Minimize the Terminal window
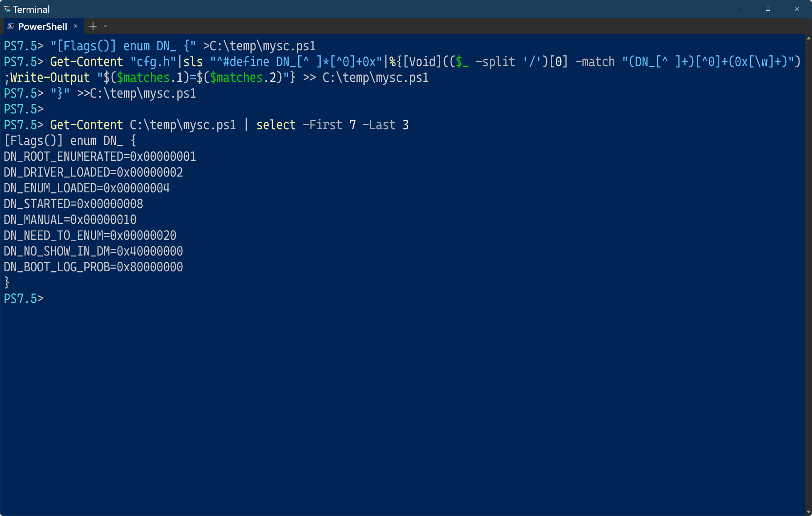This screenshot has width=812, height=516. [739, 9]
